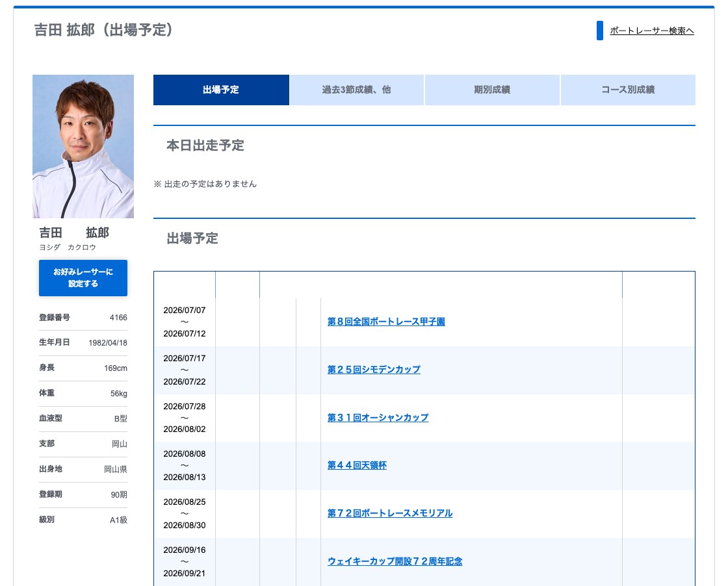
Task: Click the date range starting 2026/07/17
Action: [x=185, y=370]
